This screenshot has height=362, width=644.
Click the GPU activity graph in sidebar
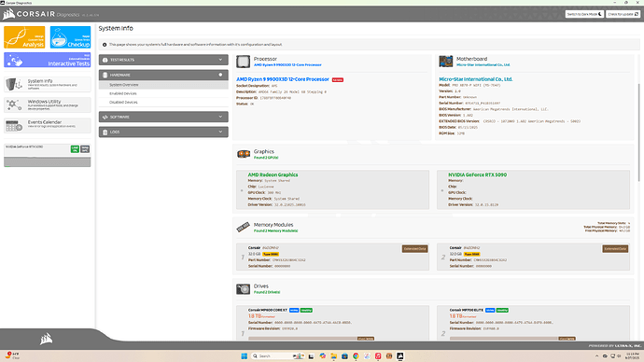[x=48, y=161]
